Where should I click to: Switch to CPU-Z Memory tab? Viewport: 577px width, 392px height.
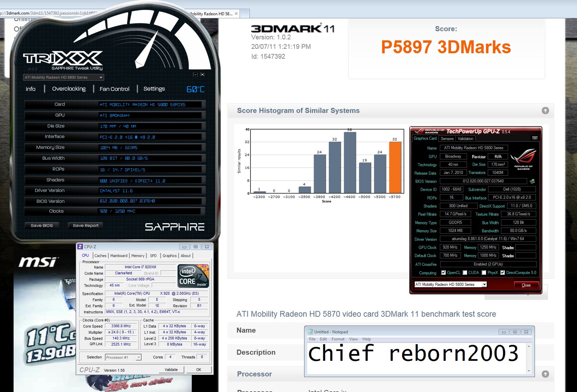tap(138, 256)
